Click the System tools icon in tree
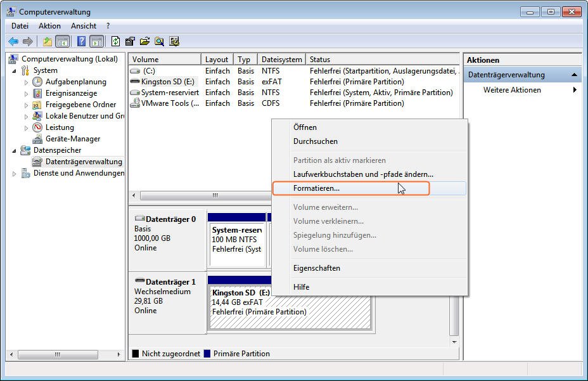 click(25, 70)
